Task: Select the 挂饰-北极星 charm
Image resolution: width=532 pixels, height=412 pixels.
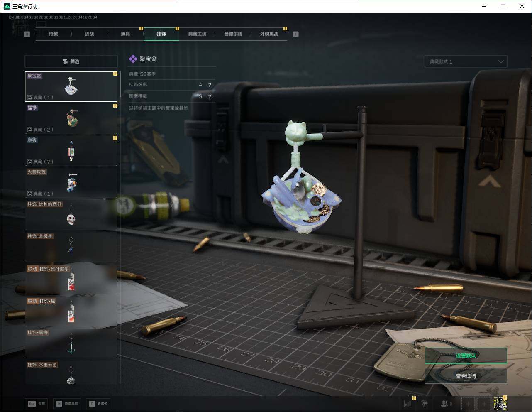Action: click(x=71, y=247)
